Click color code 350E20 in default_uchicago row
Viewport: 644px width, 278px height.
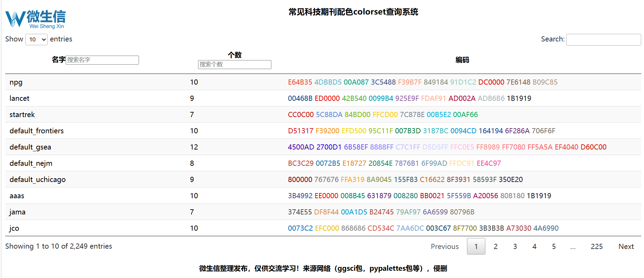[511, 180]
